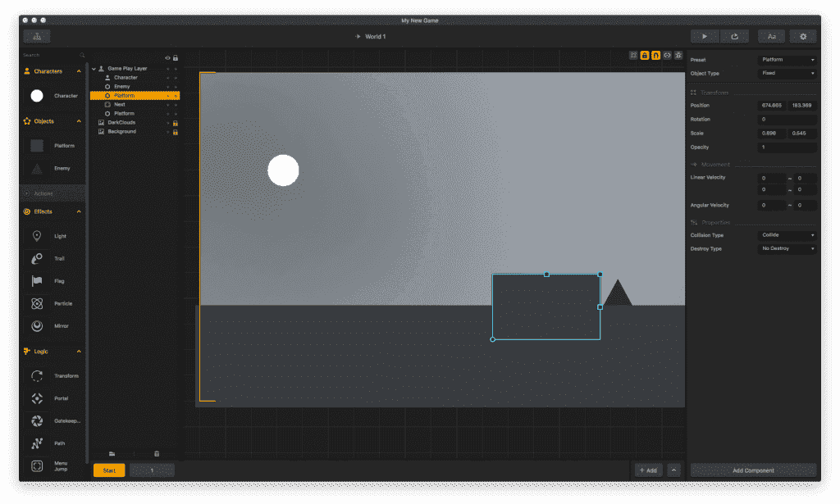Click the eye icon atop layer list
The height and width of the screenshot is (504, 840).
coord(167,58)
